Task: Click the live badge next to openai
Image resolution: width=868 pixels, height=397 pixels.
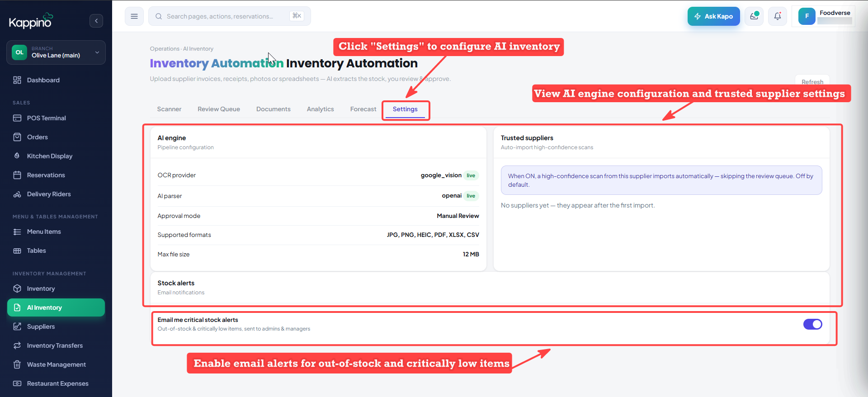Action: pyautogui.click(x=471, y=196)
